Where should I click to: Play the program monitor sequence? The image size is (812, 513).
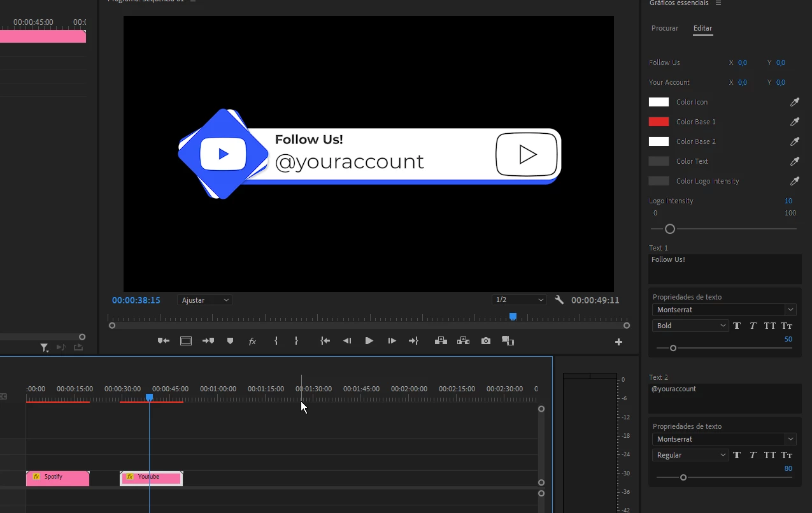[x=369, y=341]
